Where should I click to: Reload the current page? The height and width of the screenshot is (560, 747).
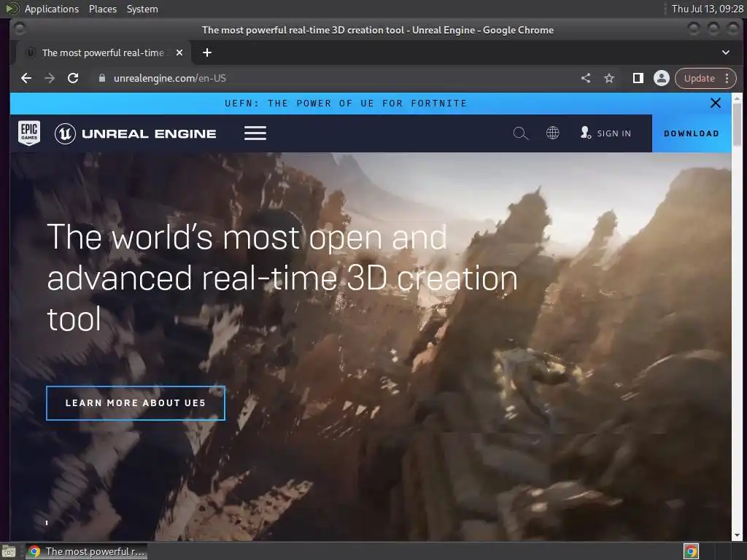coord(73,78)
